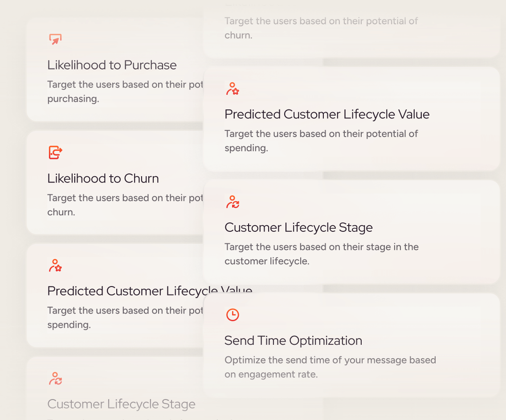Viewport: 506px width, 420px height.
Task: Click the Likelihood to Purchase card description text
Action: pos(125,91)
